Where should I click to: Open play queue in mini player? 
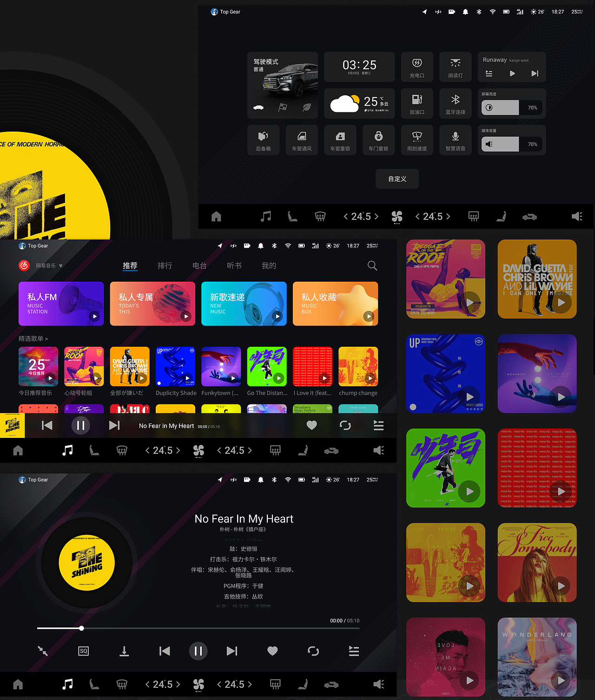click(379, 425)
